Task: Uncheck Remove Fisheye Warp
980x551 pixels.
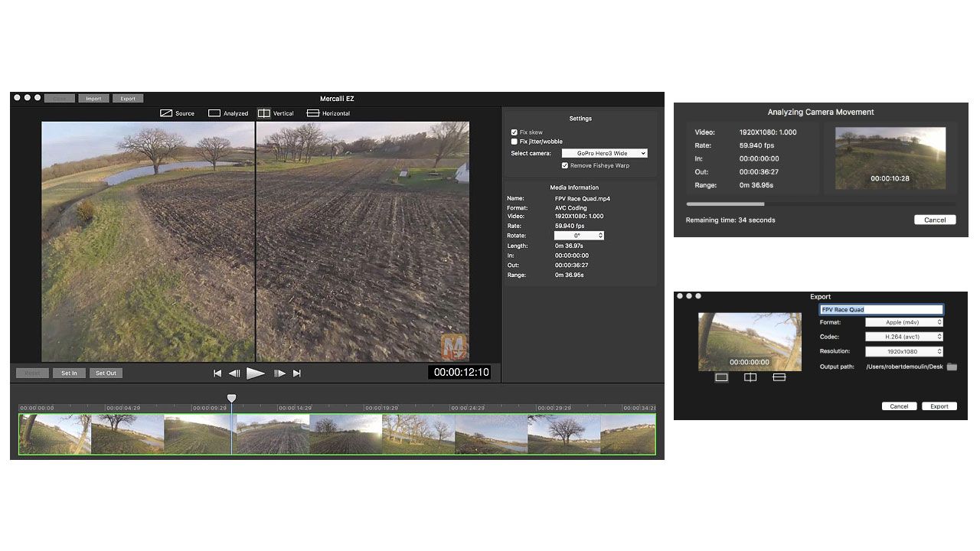Action: click(565, 165)
